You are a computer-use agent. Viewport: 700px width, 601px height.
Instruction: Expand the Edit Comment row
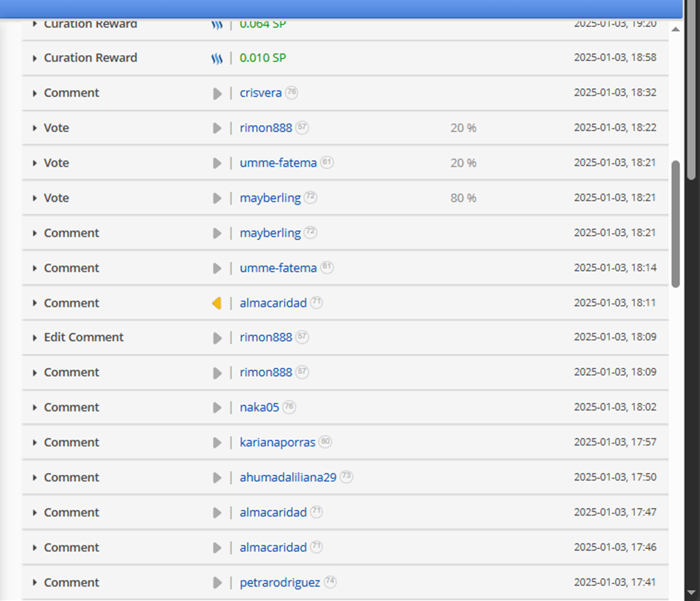coord(34,338)
